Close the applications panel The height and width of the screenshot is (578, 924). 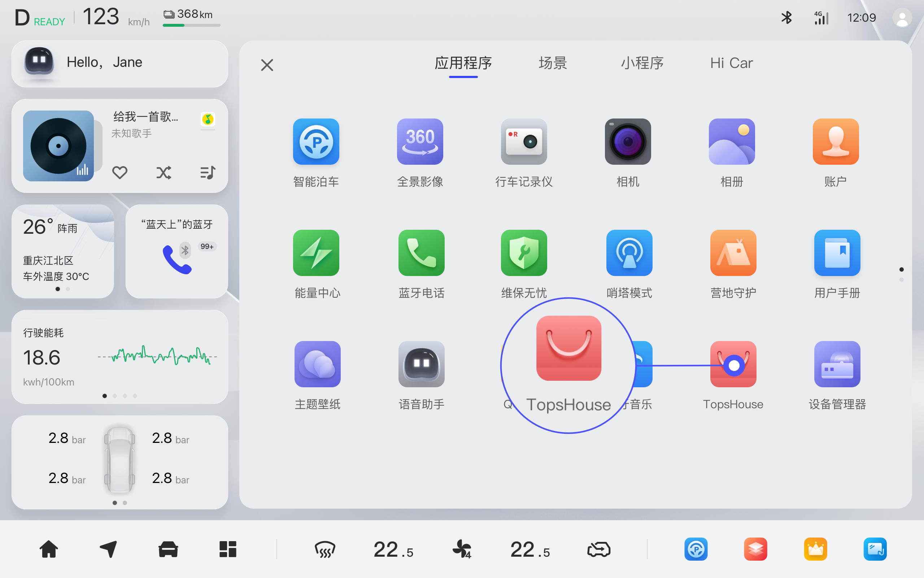[x=267, y=65]
